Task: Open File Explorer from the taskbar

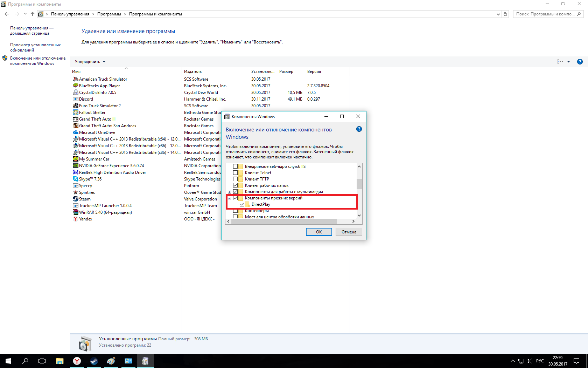Action: (60, 361)
